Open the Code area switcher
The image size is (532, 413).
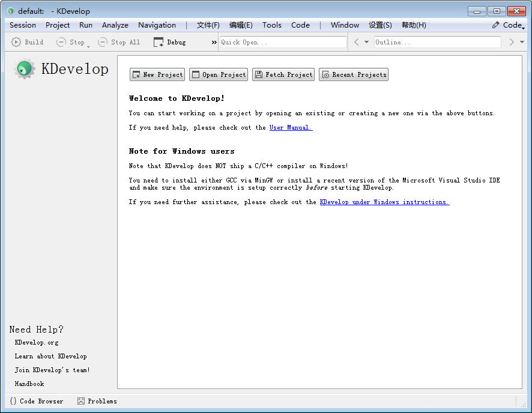tap(508, 25)
